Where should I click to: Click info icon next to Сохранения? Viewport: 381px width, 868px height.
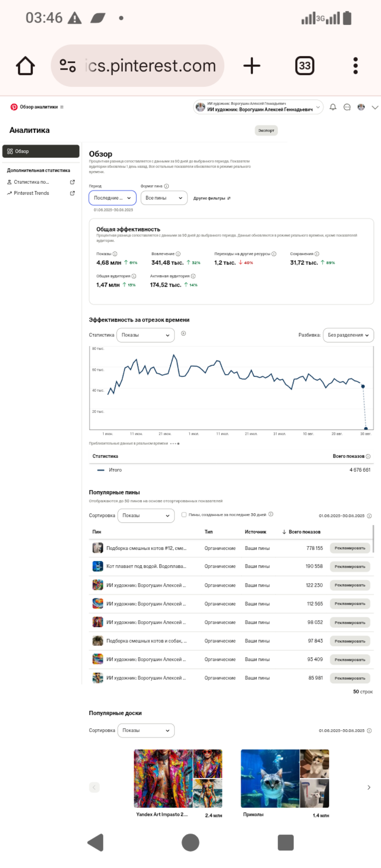click(x=317, y=254)
